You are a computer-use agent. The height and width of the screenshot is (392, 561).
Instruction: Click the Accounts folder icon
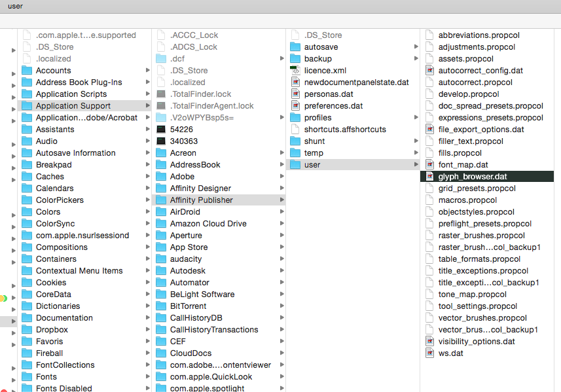click(x=27, y=70)
